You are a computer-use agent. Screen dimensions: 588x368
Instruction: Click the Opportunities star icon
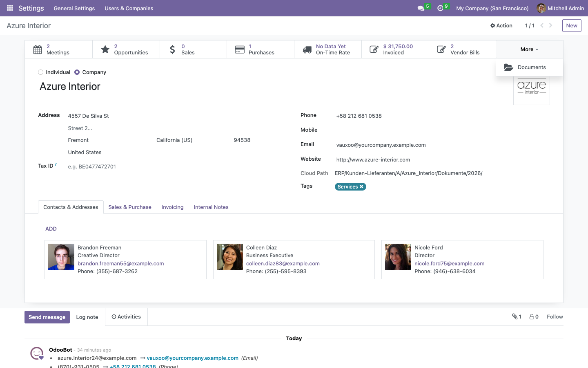[x=105, y=49]
